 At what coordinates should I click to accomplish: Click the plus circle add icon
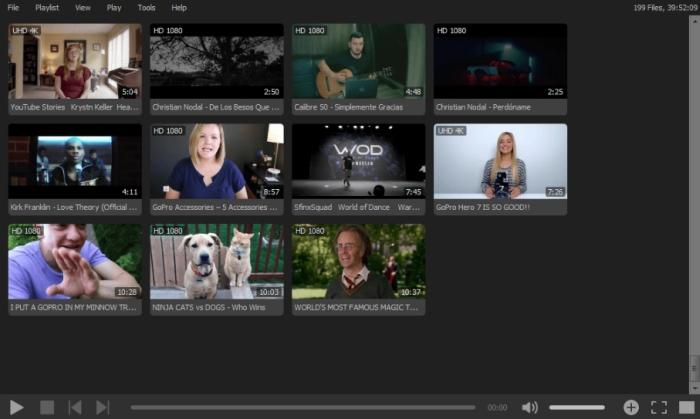(x=631, y=407)
